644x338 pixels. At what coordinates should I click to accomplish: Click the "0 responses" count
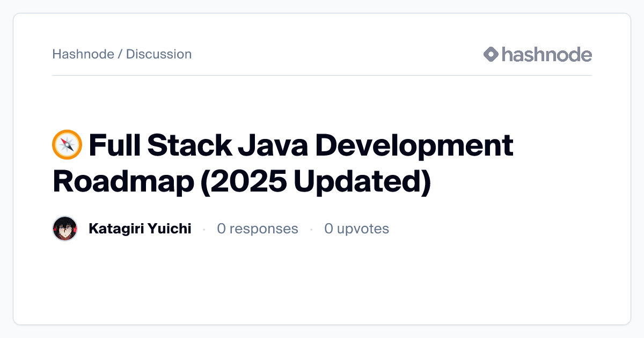coord(257,229)
